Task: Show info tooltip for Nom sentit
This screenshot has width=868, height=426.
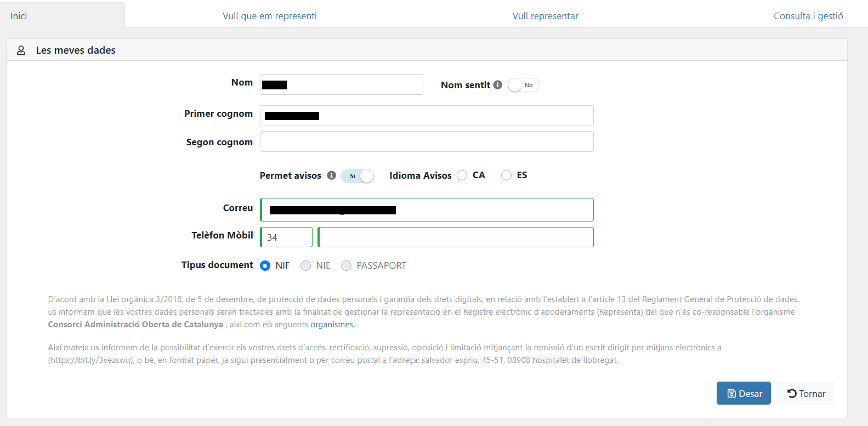Action: 498,85
